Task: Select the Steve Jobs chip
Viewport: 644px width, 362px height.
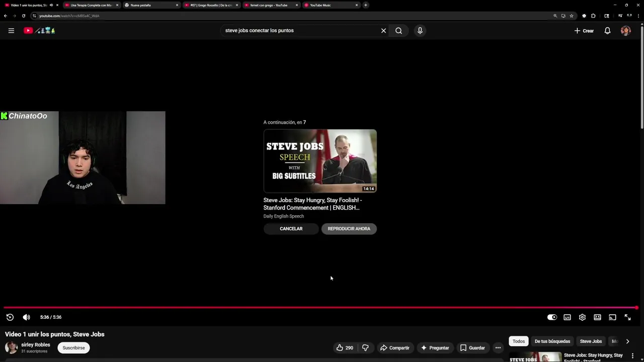Action: pyautogui.click(x=591, y=341)
